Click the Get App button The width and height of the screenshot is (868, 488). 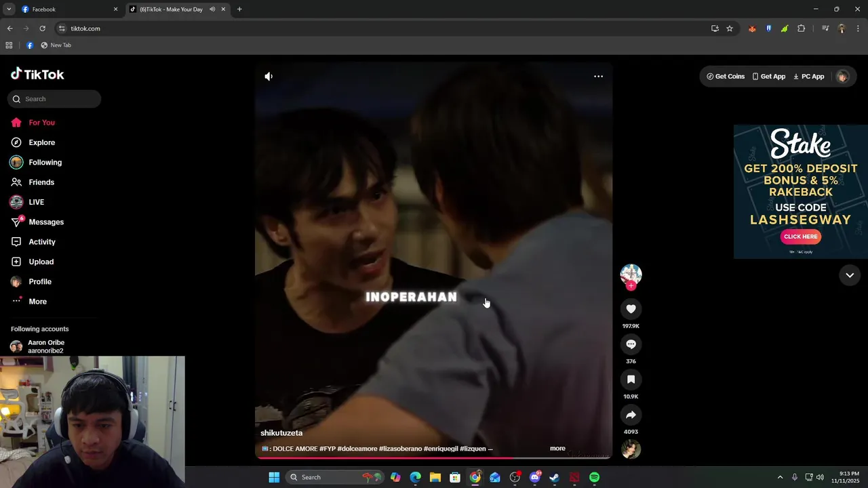(769, 77)
